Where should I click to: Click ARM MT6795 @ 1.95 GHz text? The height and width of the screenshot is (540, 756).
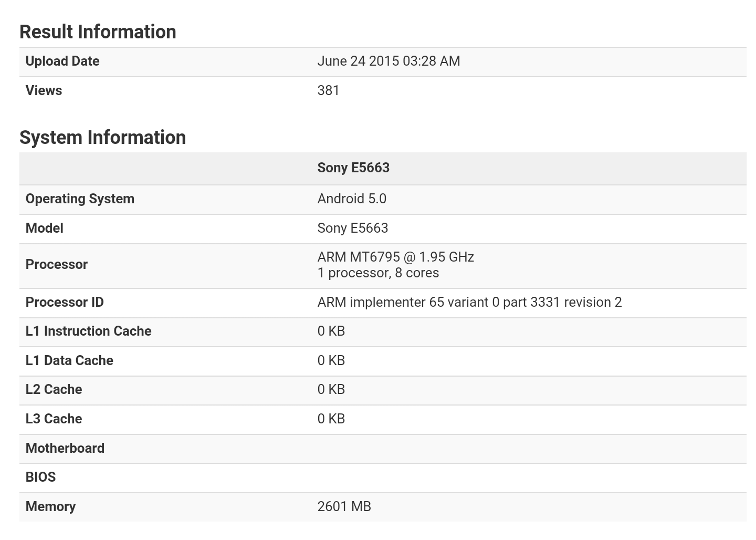tap(396, 257)
